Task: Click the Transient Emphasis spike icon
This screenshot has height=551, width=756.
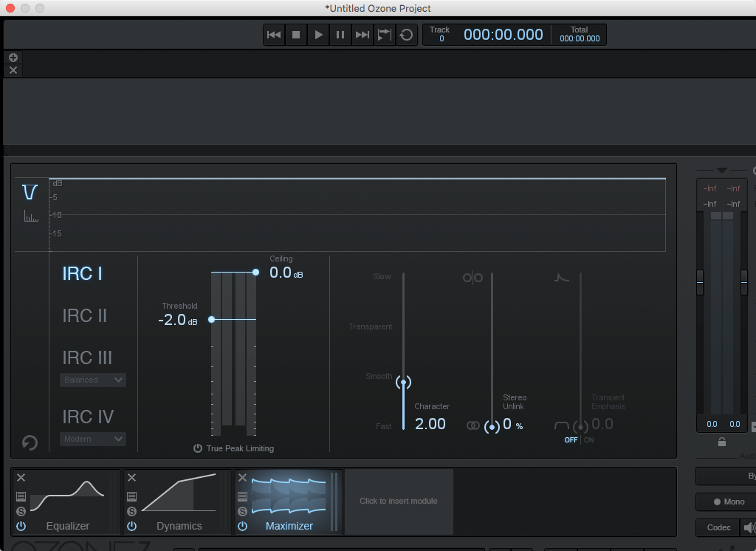Action: pos(561,278)
